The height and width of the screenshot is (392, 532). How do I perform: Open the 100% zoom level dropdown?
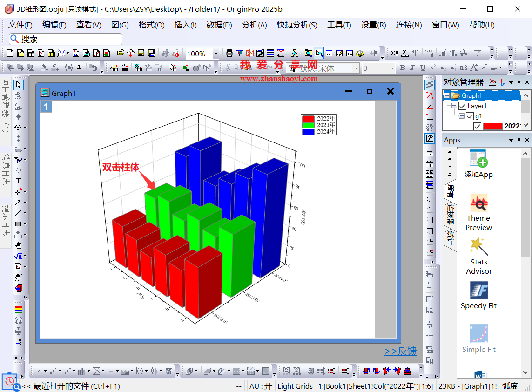215,54
